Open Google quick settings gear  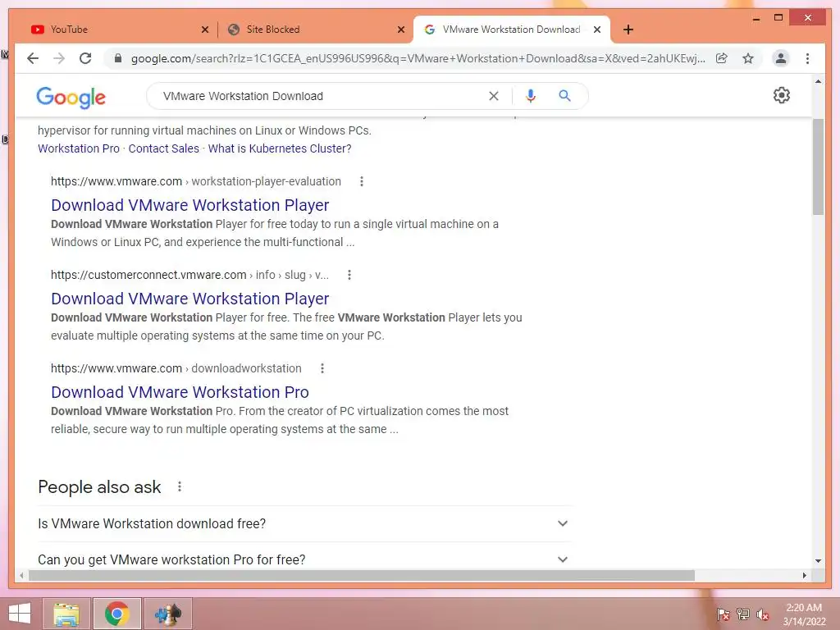tap(782, 95)
